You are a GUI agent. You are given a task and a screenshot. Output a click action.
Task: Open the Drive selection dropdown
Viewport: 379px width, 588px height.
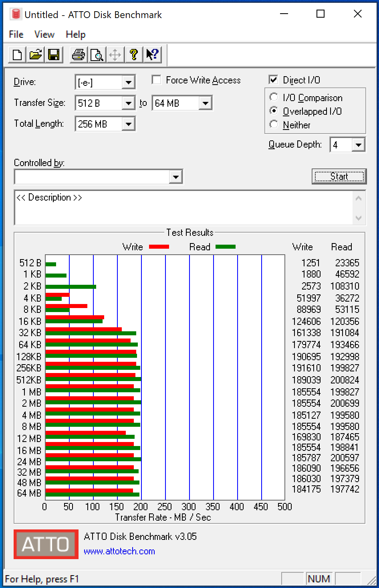click(128, 82)
